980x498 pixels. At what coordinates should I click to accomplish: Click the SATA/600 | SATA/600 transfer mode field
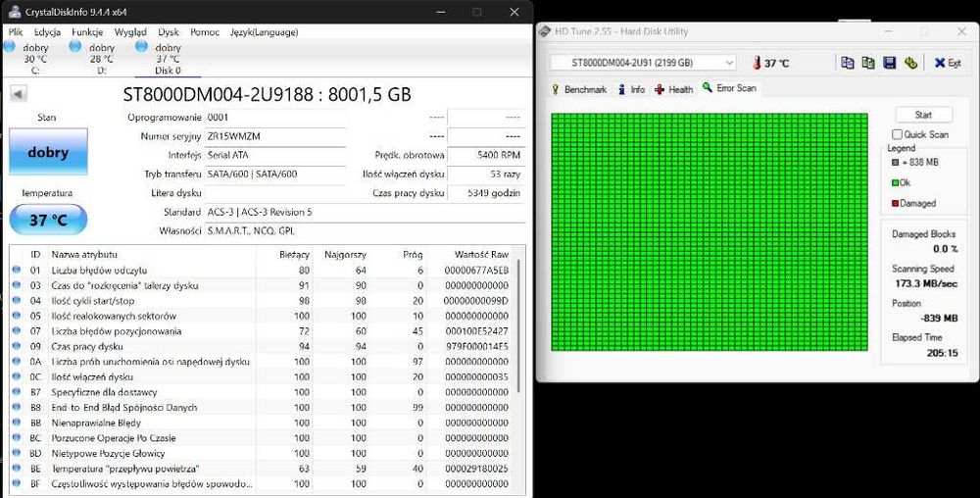point(275,174)
